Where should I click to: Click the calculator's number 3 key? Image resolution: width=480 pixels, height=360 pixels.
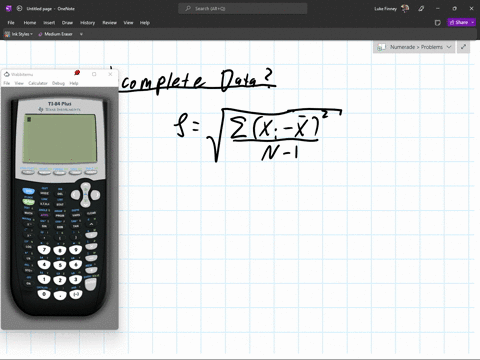(76, 279)
